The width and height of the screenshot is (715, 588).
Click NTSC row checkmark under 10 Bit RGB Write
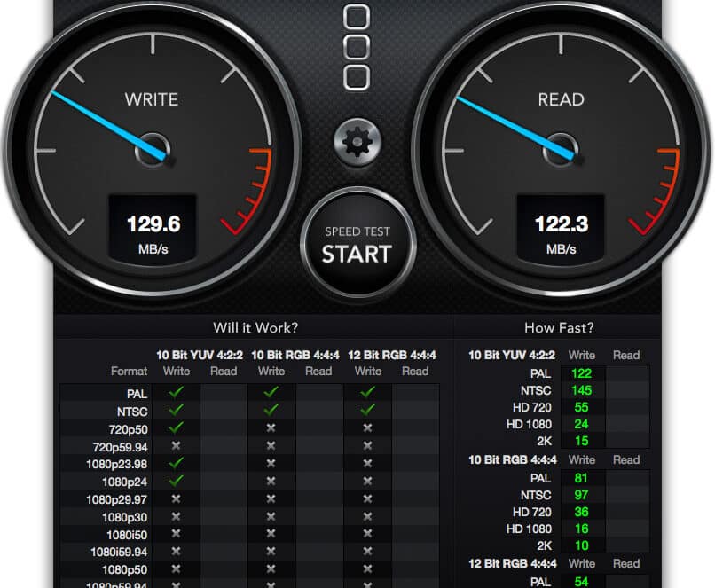(x=271, y=410)
